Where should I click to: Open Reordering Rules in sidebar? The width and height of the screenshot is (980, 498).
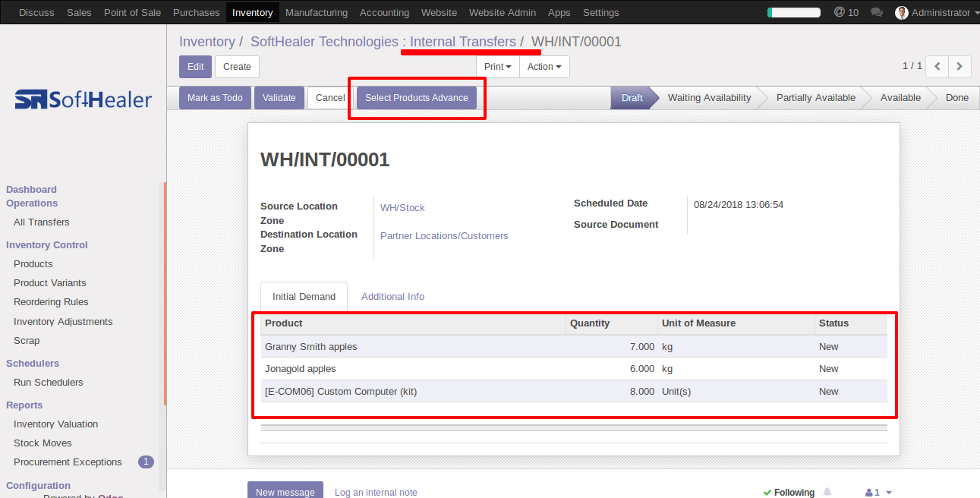51,302
